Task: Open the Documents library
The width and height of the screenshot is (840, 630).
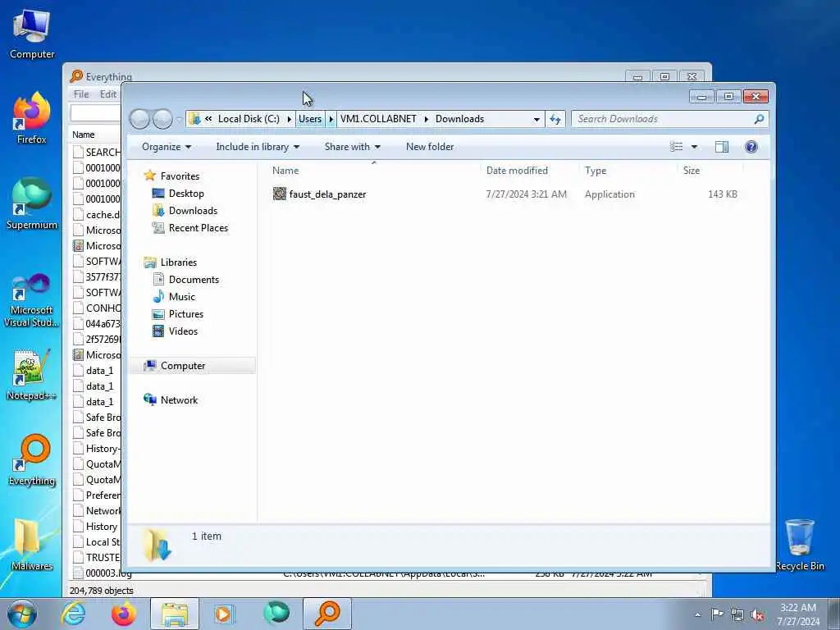Action: (x=185, y=279)
